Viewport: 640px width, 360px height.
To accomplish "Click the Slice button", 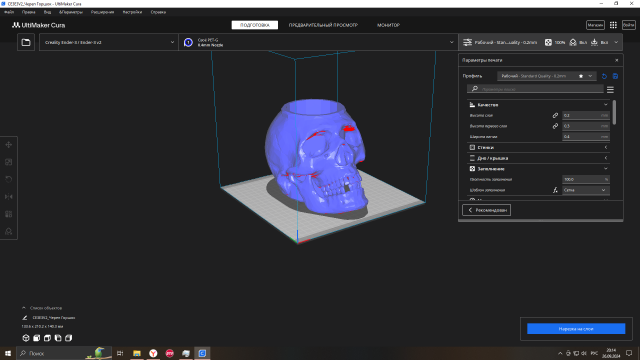I will point(576,329).
